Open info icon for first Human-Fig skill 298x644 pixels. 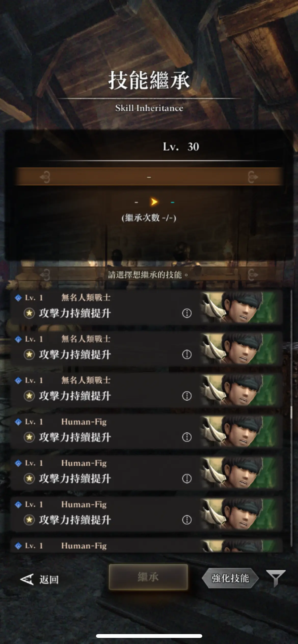187,437
